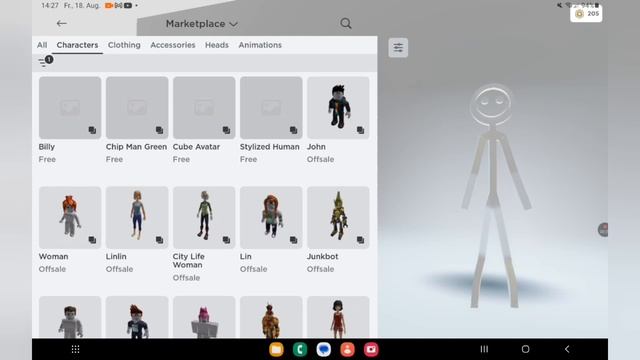Switch to the Clothing tab
This screenshot has width=640, height=360.
[x=124, y=45]
